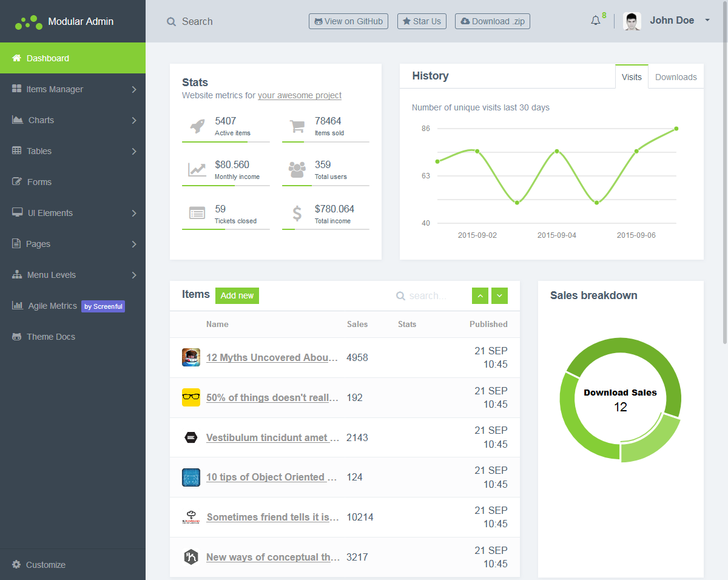Open the your awesome project link
The height and width of the screenshot is (580, 728).
pos(299,95)
